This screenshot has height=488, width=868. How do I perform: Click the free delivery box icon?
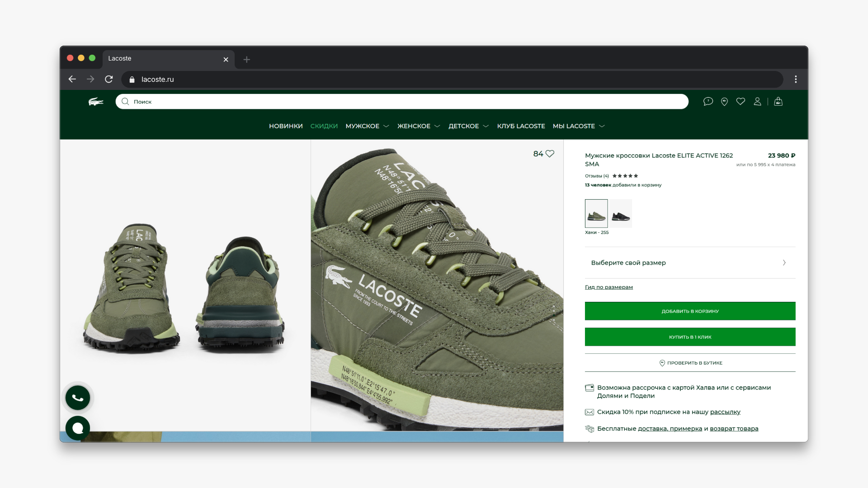coord(590,429)
